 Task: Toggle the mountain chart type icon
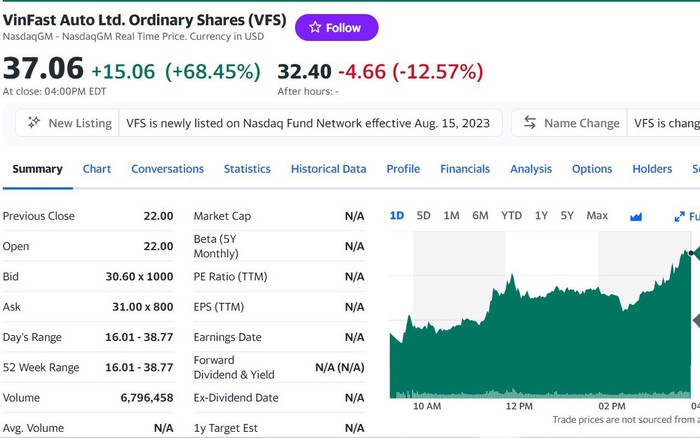[636, 217]
